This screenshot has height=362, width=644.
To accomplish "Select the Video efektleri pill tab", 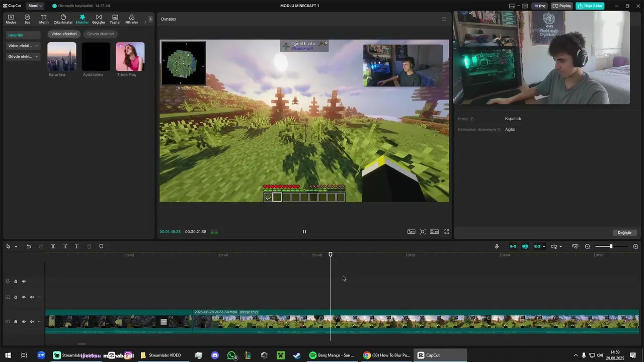I will (64, 34).
